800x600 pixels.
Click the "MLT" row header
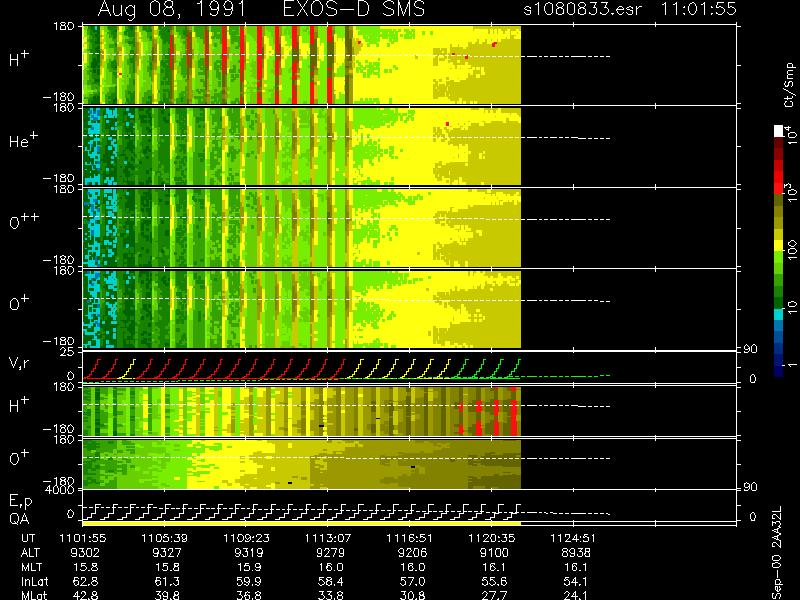pyautogui.click(x=31, y=567)
